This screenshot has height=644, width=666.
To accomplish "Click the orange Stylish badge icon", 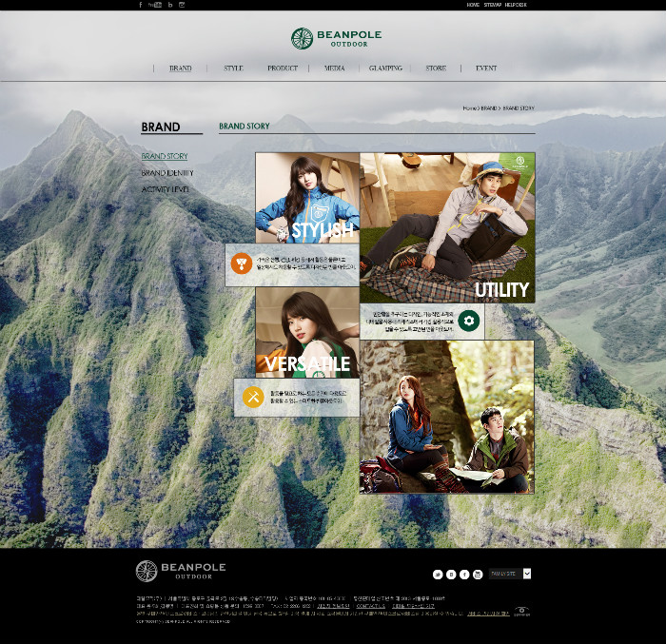I will [242, 263].
